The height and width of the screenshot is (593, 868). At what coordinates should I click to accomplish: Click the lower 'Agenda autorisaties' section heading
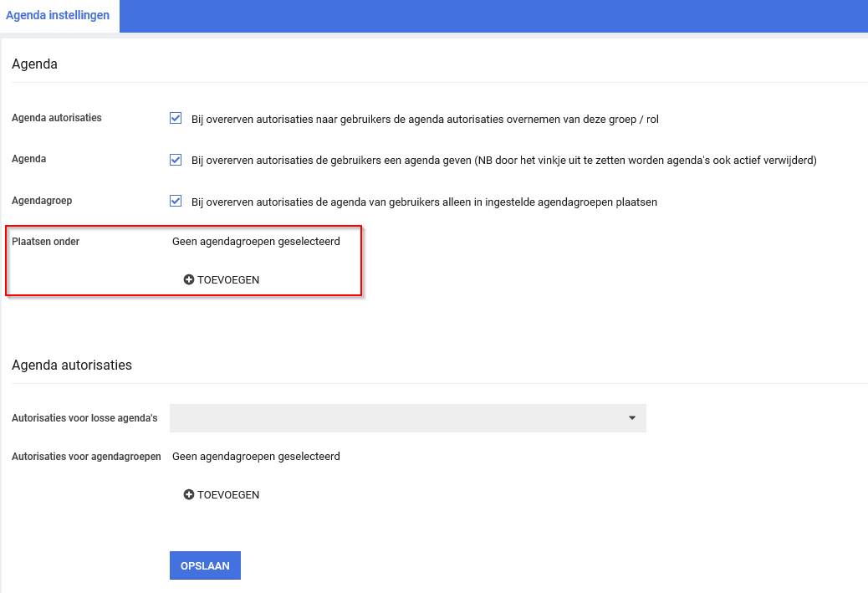point(72,366)
